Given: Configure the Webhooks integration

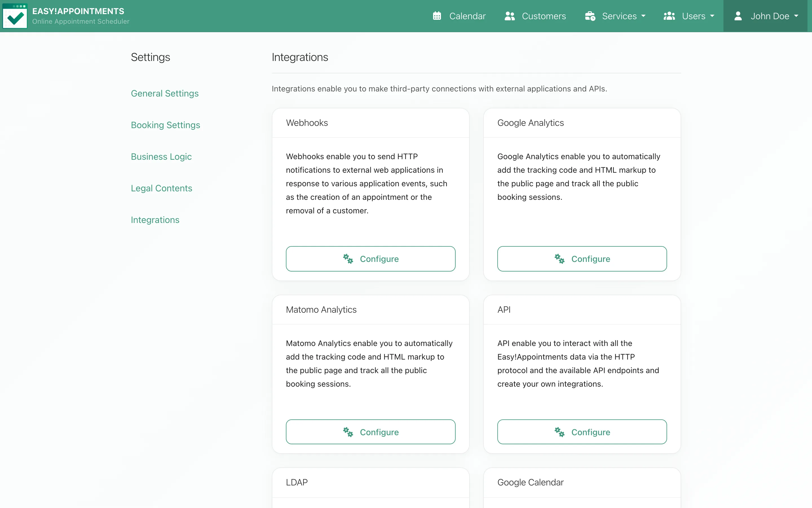Looking at the screenshot, I should click(370, 259).
